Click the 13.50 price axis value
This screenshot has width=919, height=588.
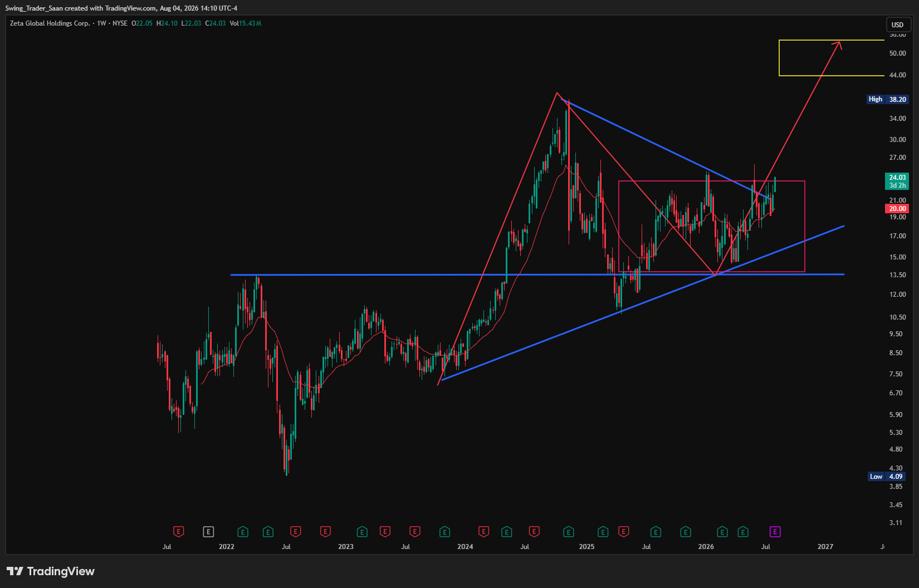(897, 275)
